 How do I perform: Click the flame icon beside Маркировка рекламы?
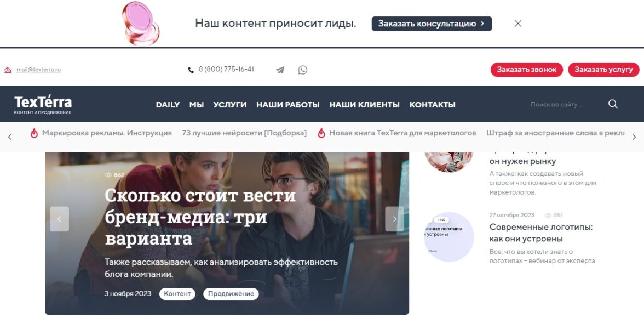click(34, 133)
